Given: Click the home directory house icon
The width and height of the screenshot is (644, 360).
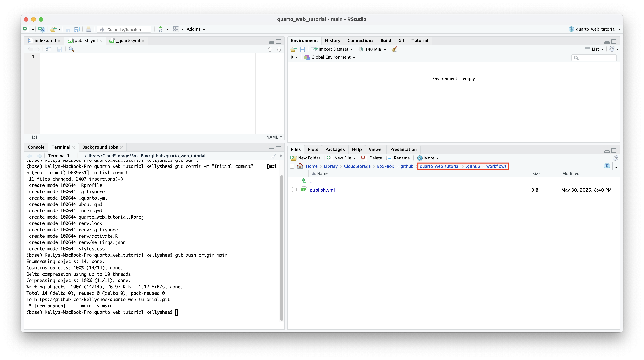Looking at the screenshot, I should click(x=300, y=166).
